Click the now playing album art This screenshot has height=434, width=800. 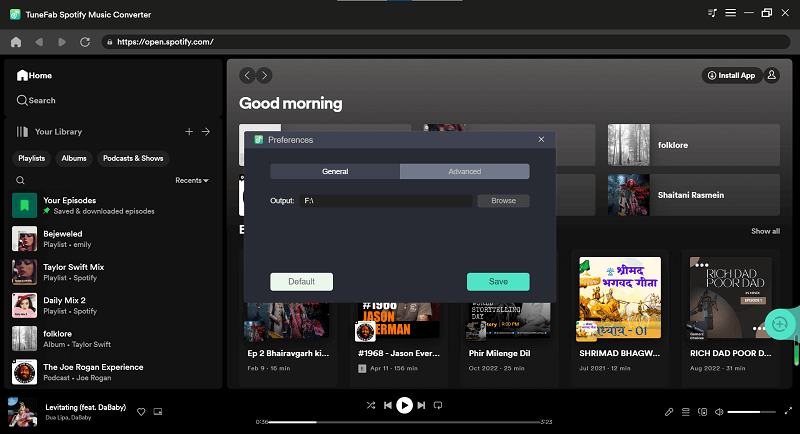pos(22,412)
